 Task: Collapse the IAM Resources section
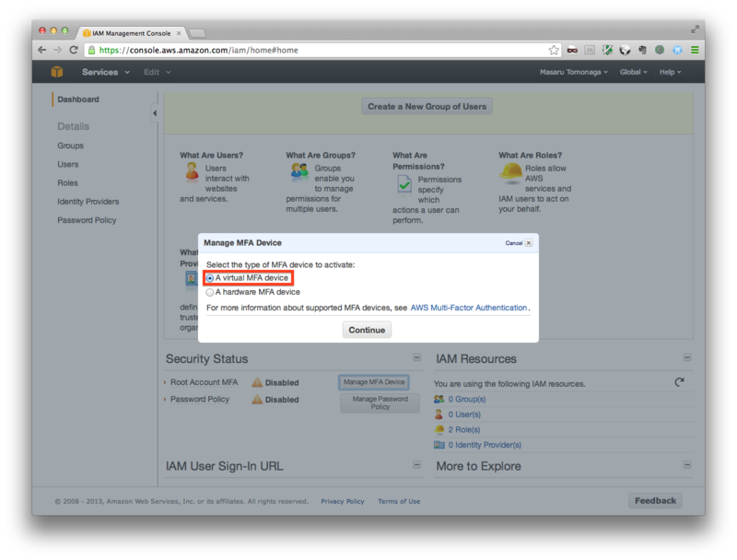687,357
